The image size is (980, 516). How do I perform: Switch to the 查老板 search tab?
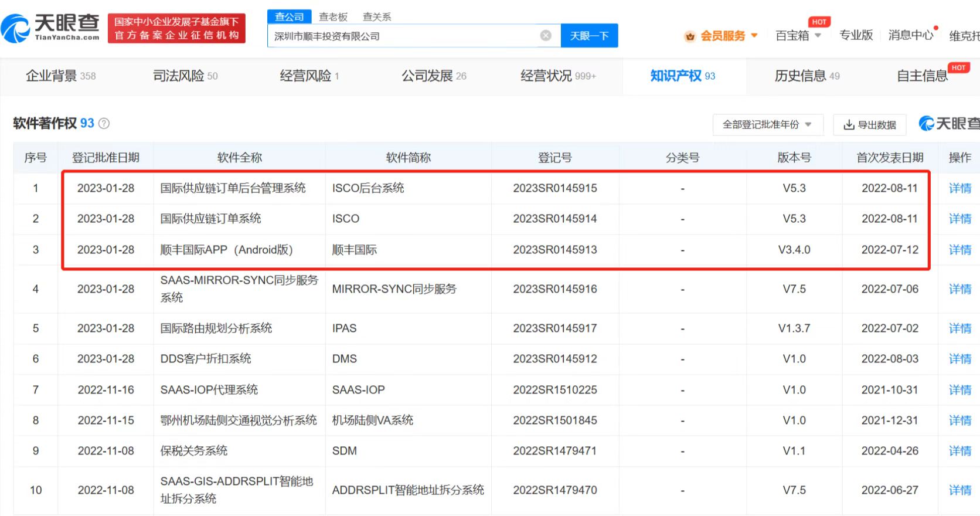pyautogui.click(x=333, y=16)
